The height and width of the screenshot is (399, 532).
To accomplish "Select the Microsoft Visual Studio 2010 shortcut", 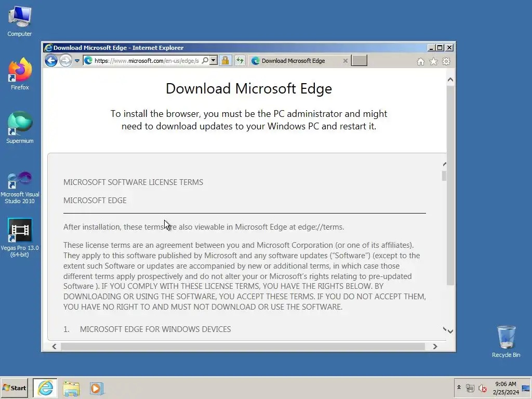I will pyautogui.click(x=20, y=187).
